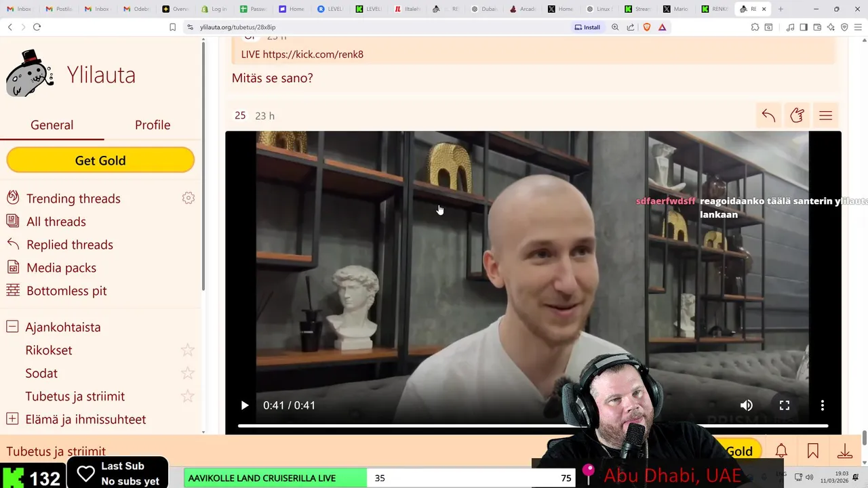Switch to the General tab

click(x=52, y=125)
